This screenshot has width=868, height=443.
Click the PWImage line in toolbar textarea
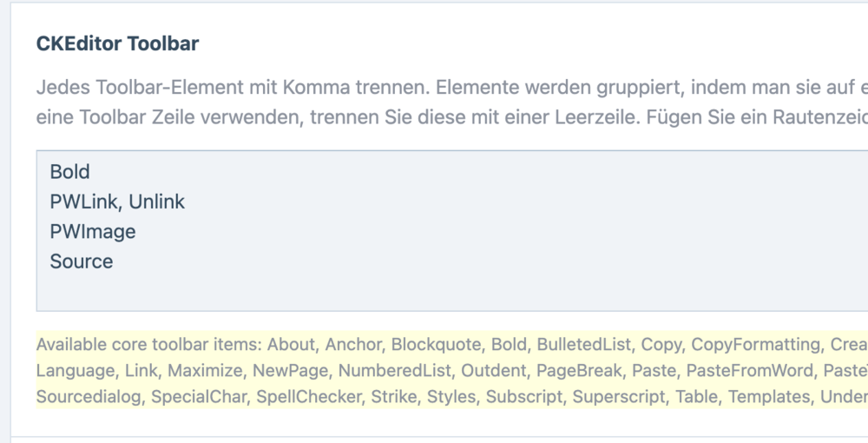click(x=93, y=232)
